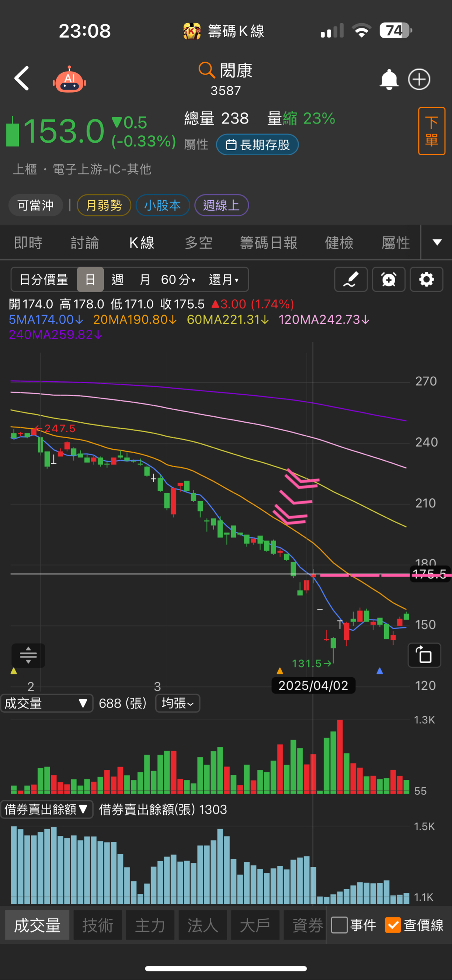Screen dimensions: 452x980
Task: Tap the orange triangle event marker
Action: point(280,671)
